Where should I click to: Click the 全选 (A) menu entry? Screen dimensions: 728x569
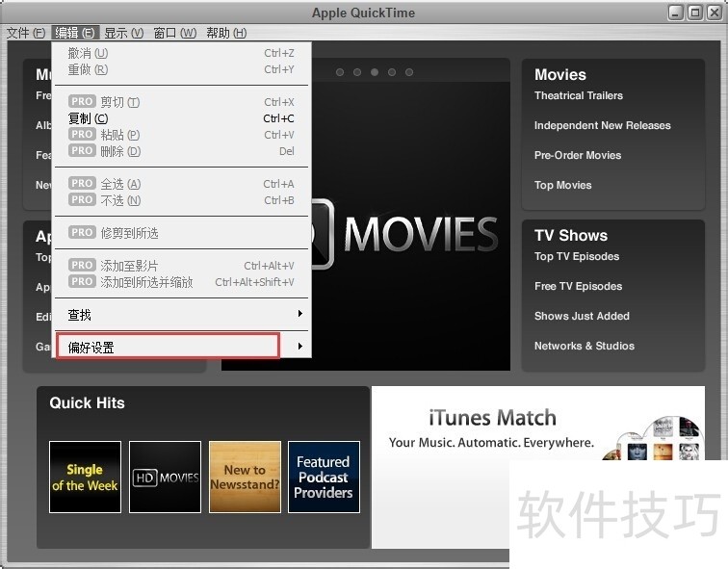pyautogui.click(x=182, y=184)
